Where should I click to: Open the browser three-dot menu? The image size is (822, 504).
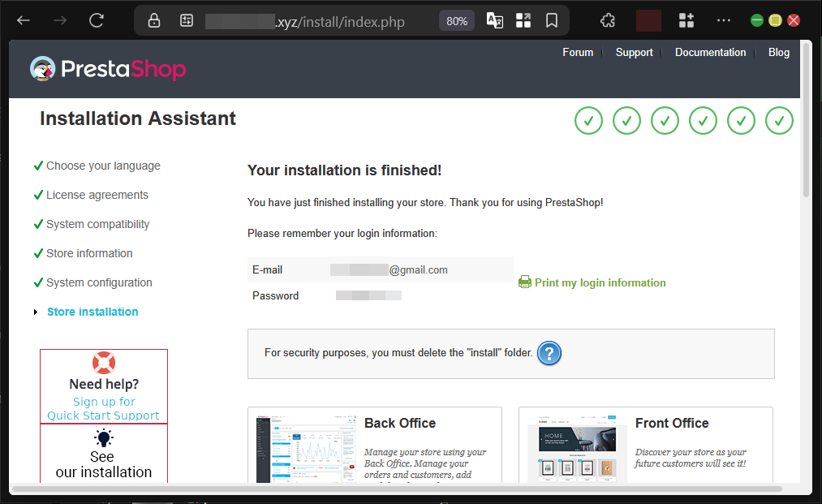click(x=723, y=19)
